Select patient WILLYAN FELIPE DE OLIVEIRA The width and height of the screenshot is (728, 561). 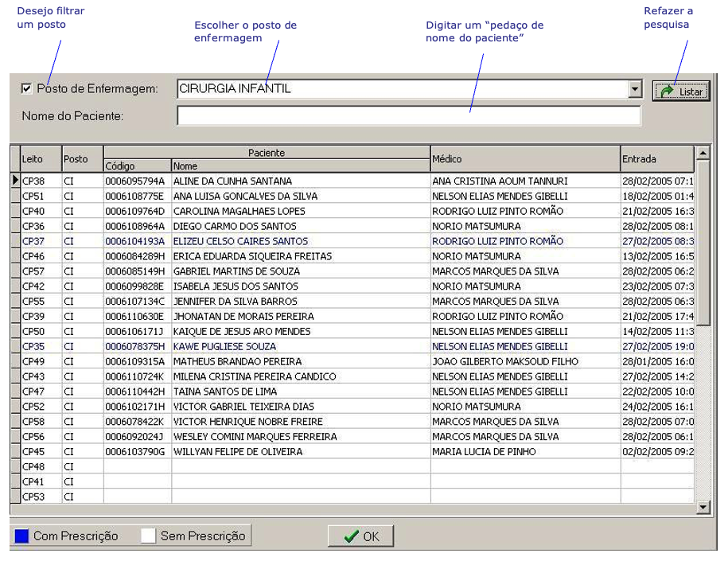[238, 451]
